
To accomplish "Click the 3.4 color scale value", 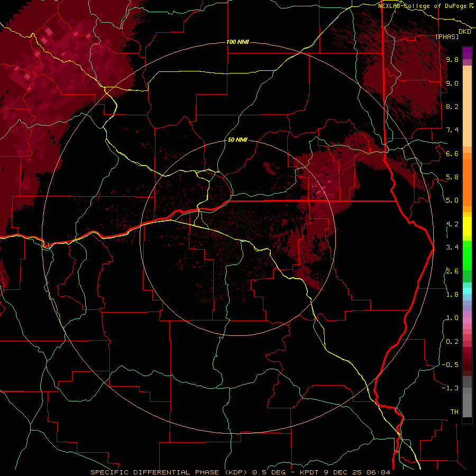I will click(x=452, y=247).
